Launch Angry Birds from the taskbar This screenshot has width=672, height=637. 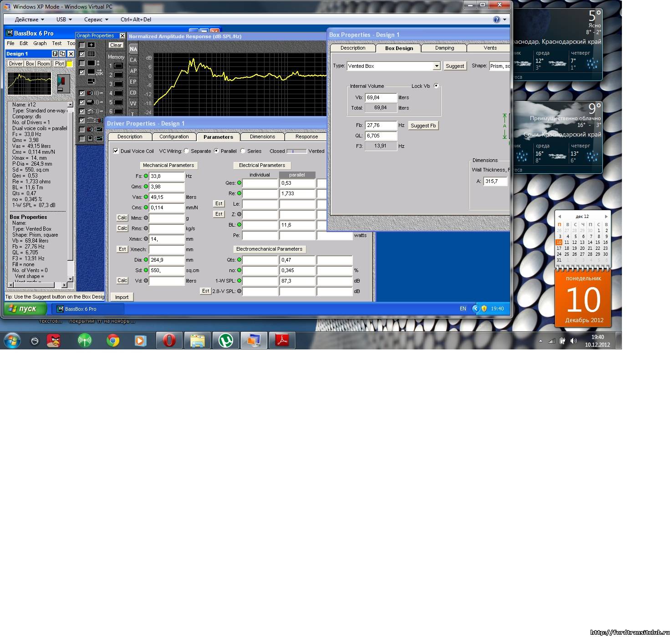click(54, 340)
